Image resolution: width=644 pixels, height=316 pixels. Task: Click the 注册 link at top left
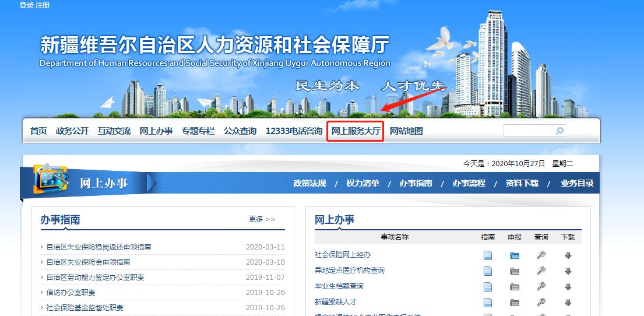coord(43,5)
